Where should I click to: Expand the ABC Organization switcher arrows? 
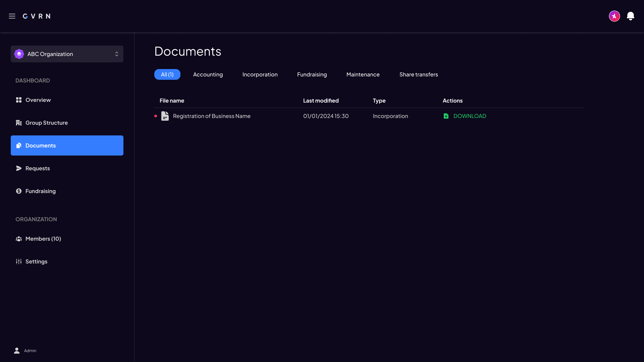[117, 54]
